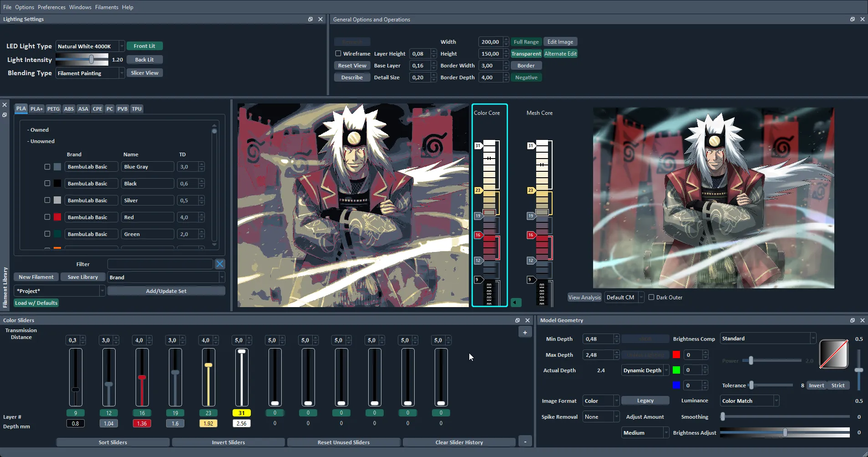868x457 pixels.
Task: Click the Black filament color swatch
Action: 57,184
